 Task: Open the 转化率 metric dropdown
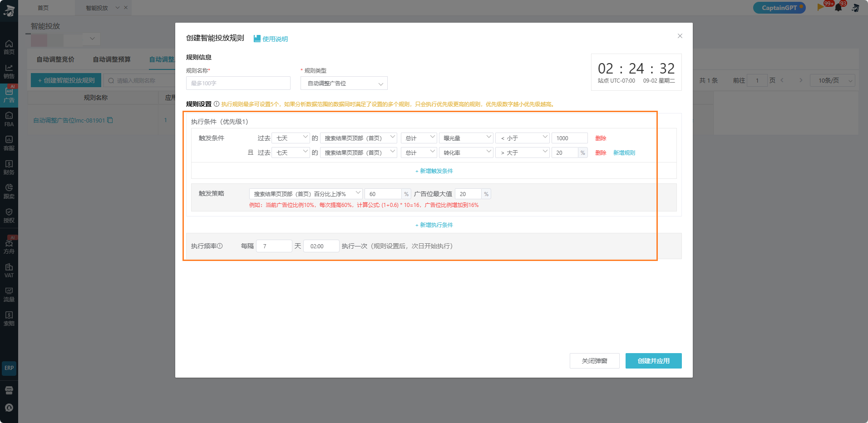pyautogui.click(x=467, y=152)
